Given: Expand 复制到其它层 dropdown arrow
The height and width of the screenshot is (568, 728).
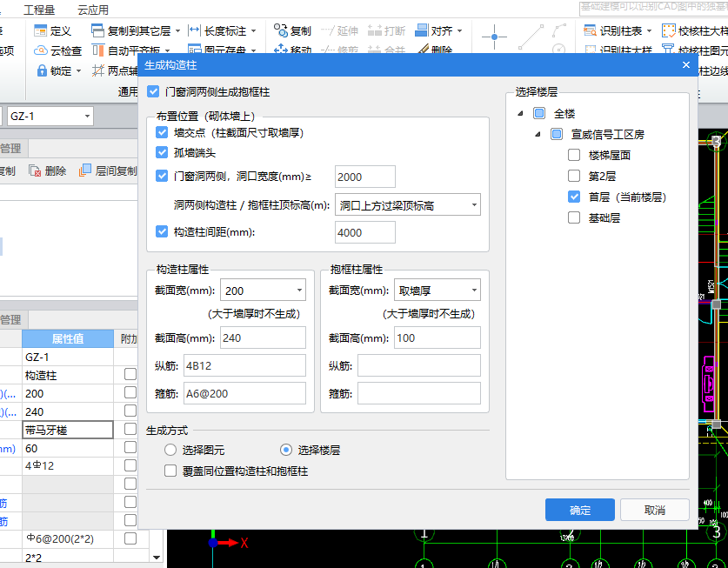Looking at the screenshot, I should point(177,31).
